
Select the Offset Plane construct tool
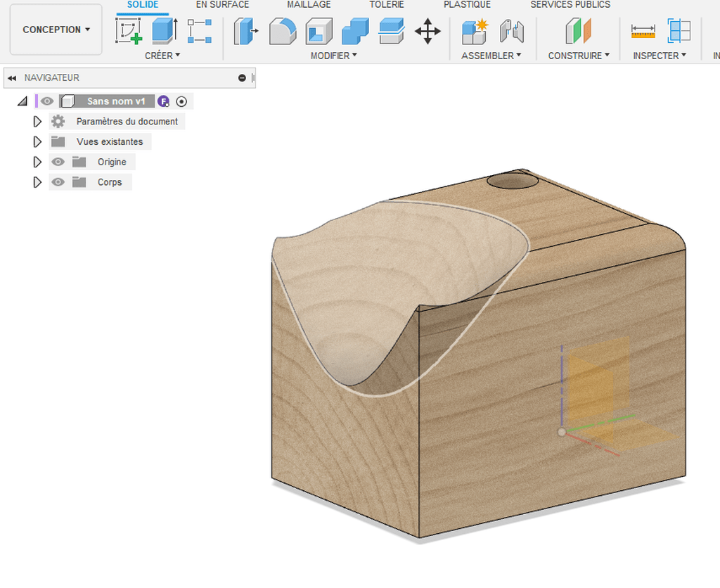tap(579, 31)
